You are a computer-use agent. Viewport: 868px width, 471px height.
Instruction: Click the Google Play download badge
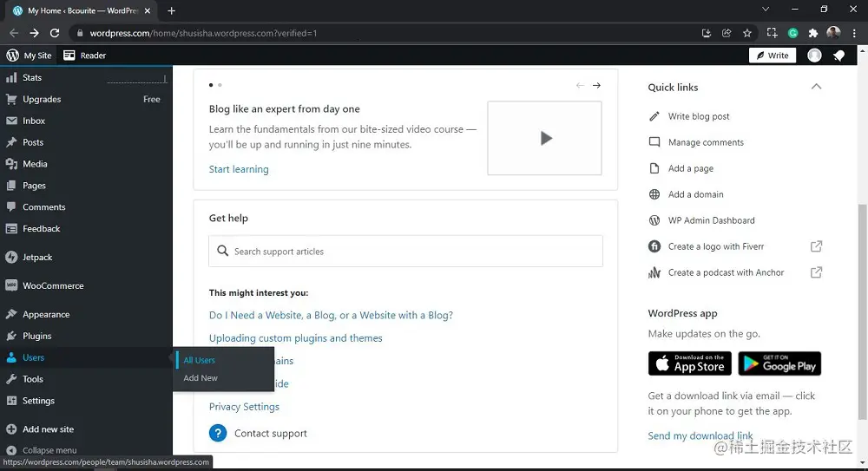(779, 363)
